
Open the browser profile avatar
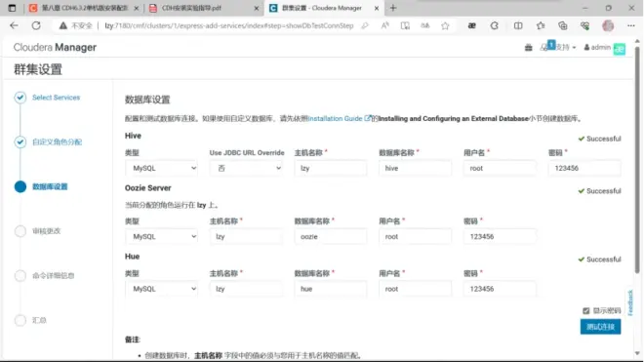[x=608, y=25]
